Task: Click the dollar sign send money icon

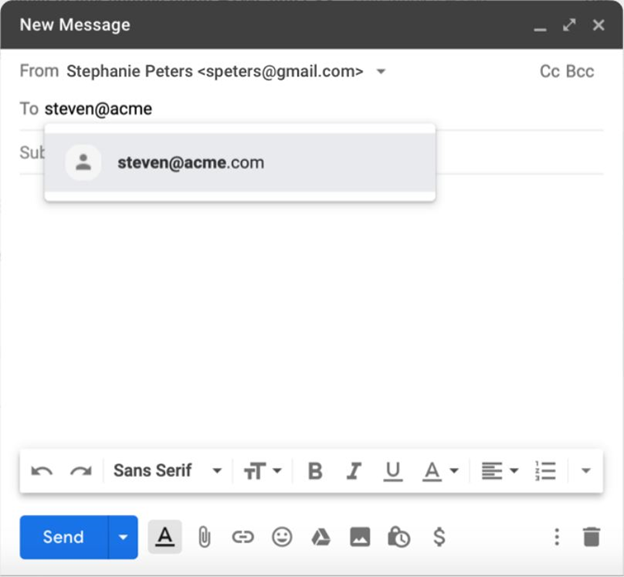Action: (x=439, y=537)
